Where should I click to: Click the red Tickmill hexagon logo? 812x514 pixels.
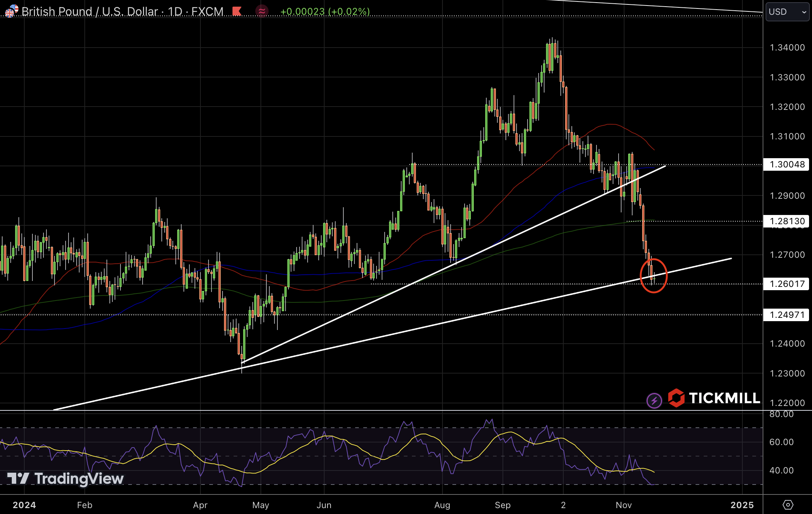[676, 398]
